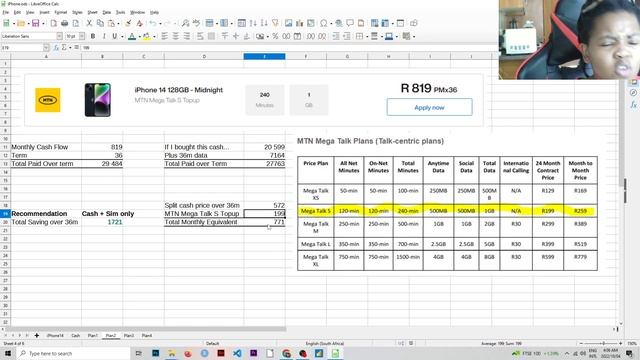
Task: Click the Insert Image icon
Action: (288, 23)
